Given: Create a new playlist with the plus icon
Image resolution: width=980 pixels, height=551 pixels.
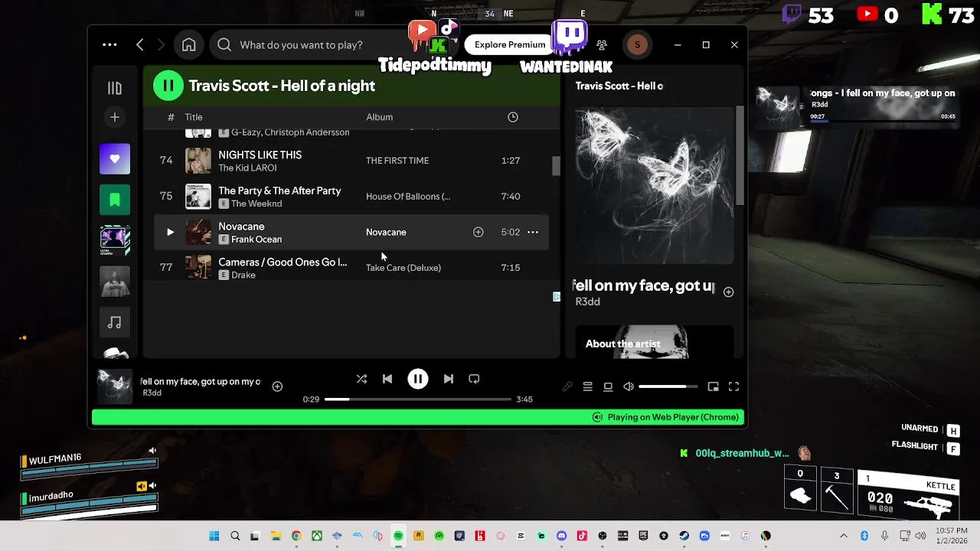Looking at the screenshot, I should point(114,117).
